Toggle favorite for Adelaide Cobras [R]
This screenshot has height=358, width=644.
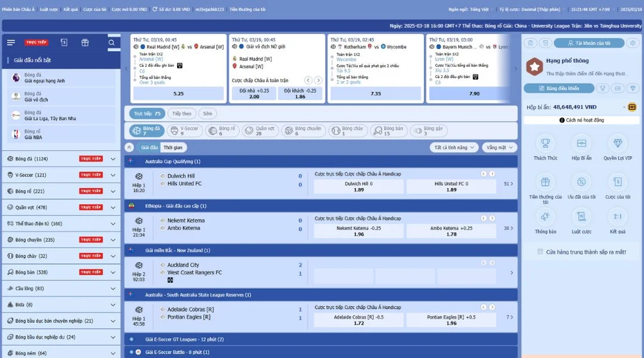click(163, 310)
